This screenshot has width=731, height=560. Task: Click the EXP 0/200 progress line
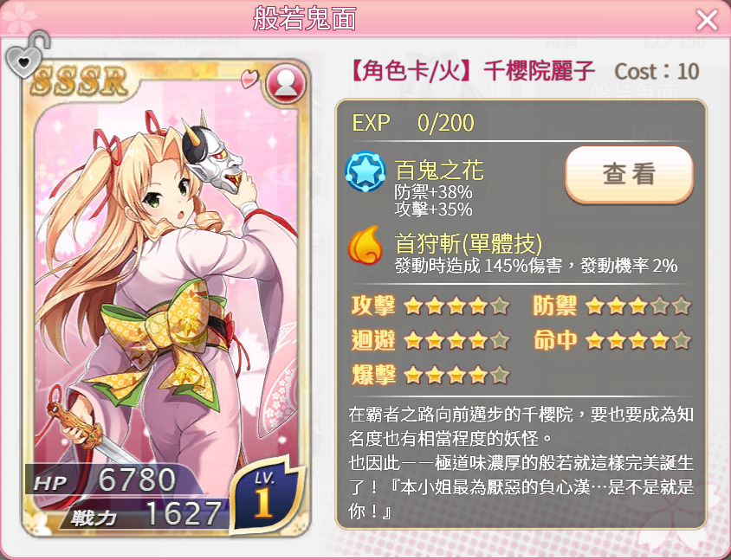[x=521, y=123]
